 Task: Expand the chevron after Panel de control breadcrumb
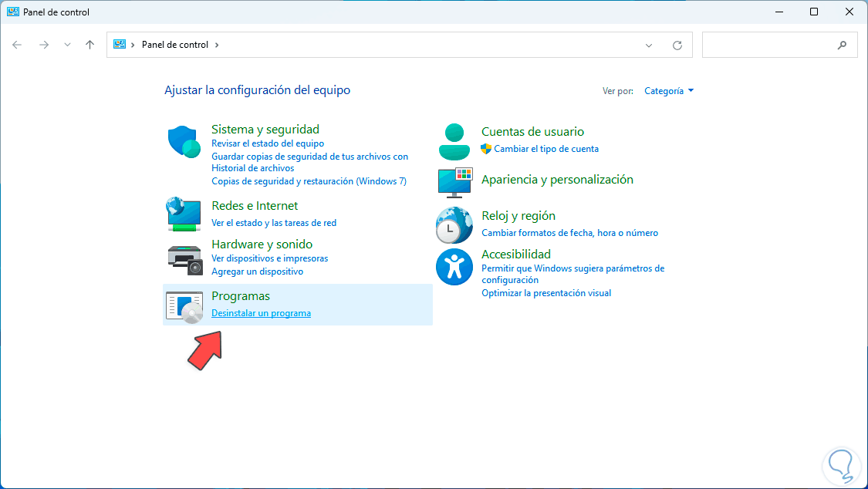217,45
